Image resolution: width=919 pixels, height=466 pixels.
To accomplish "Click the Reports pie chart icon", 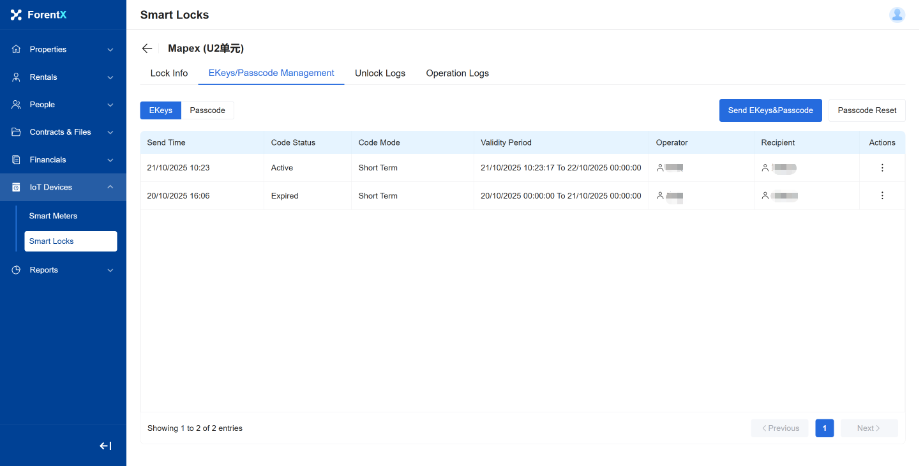I will (x=16, y=270).
